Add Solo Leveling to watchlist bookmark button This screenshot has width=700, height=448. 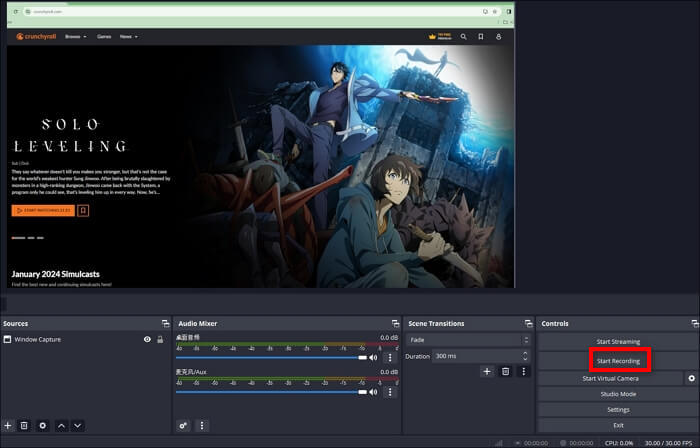point(83,210)
